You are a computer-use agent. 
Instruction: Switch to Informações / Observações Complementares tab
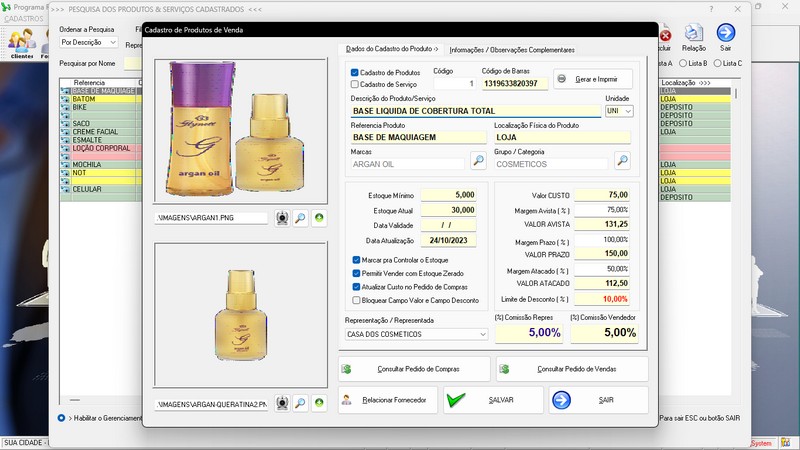(512, 49)
